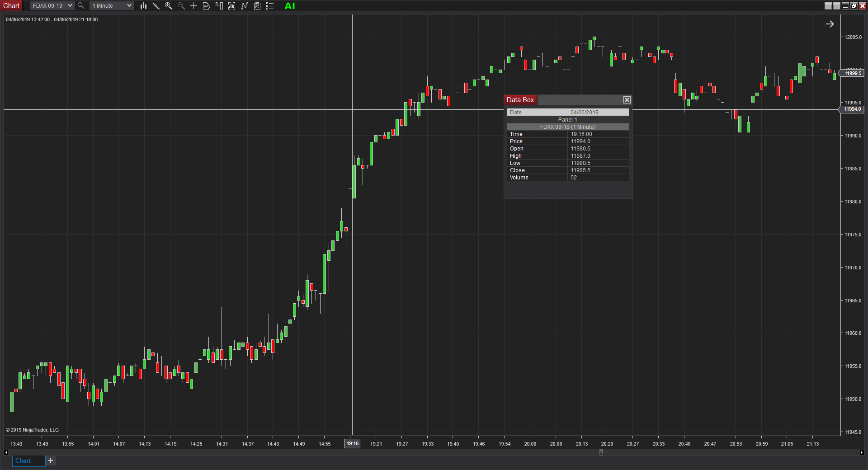Activate the Zoom Out tool

tap(181, 6)
